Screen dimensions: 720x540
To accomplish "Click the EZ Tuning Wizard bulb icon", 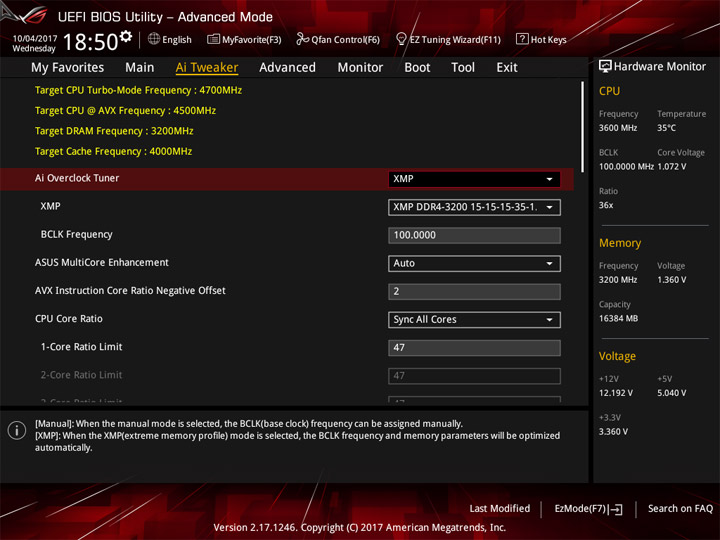I will pos(401,39).
